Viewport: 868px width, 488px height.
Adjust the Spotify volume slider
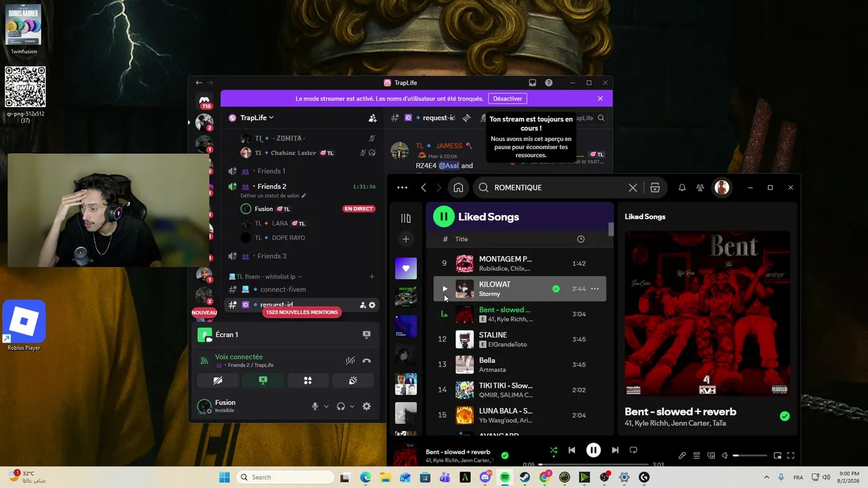point(750,456)
